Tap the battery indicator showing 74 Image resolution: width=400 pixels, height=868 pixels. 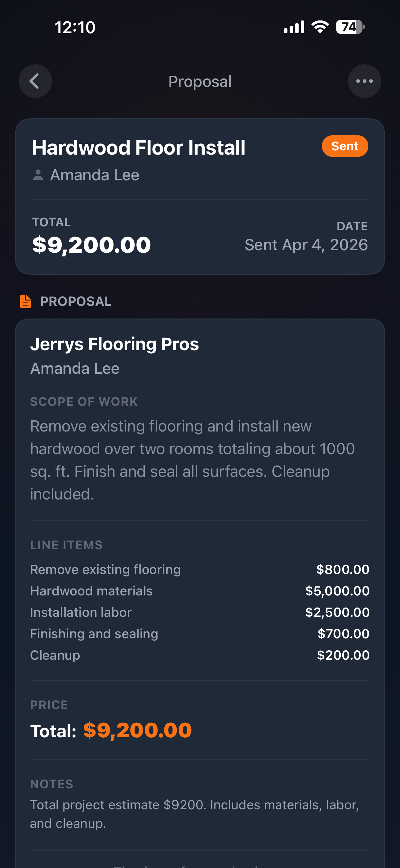pyautogui.click(x=350, y=27)
